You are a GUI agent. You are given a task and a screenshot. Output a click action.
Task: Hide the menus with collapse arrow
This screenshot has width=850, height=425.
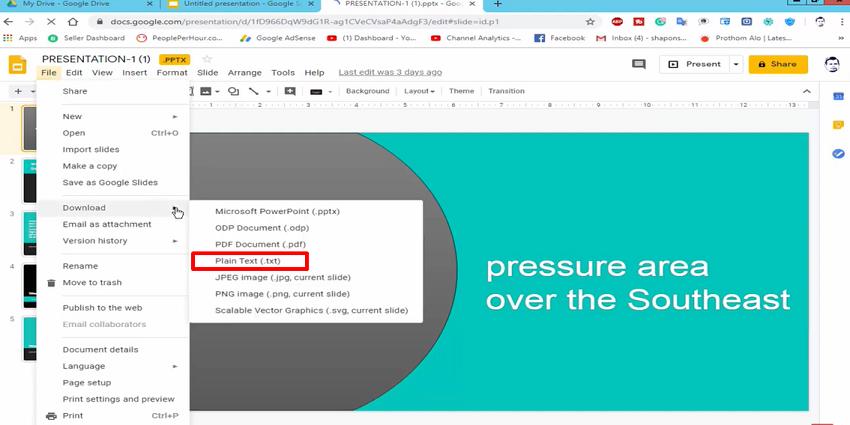point(807,91)
